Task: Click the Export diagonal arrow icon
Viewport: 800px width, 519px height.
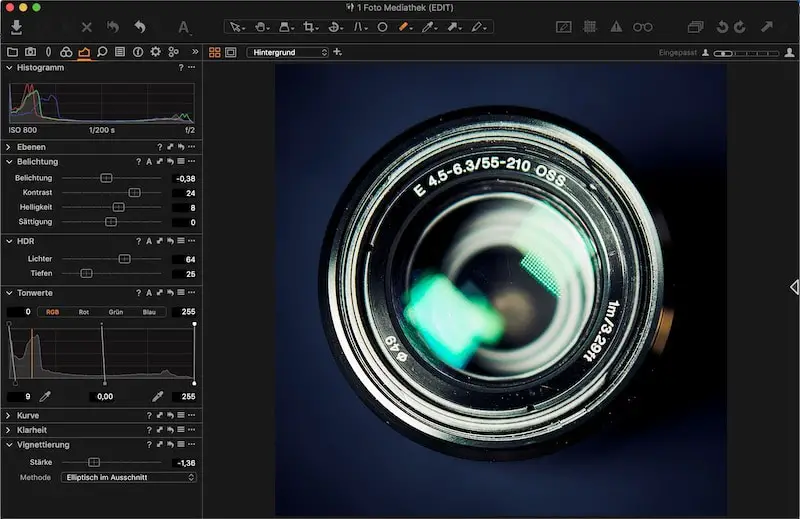Action: pos(767,27)
